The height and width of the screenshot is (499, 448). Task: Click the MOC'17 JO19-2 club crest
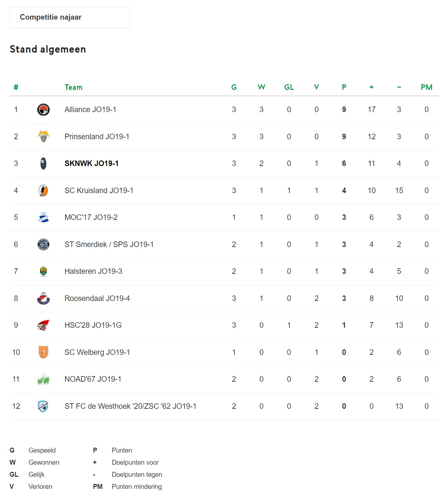coord(43,217)
